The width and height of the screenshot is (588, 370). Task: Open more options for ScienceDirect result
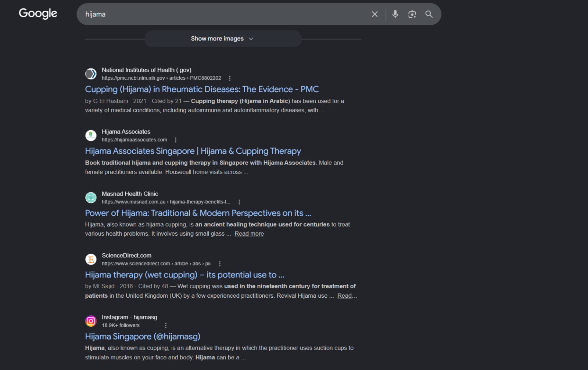[220, 264]
